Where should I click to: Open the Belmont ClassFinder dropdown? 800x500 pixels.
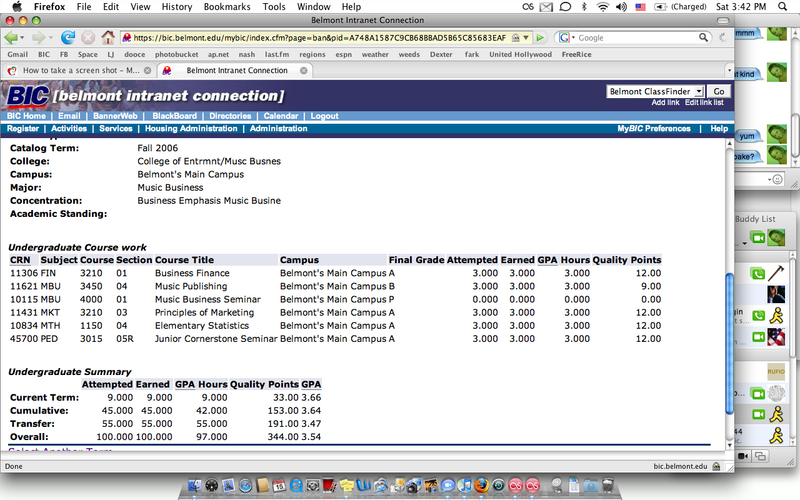point(655,91)
